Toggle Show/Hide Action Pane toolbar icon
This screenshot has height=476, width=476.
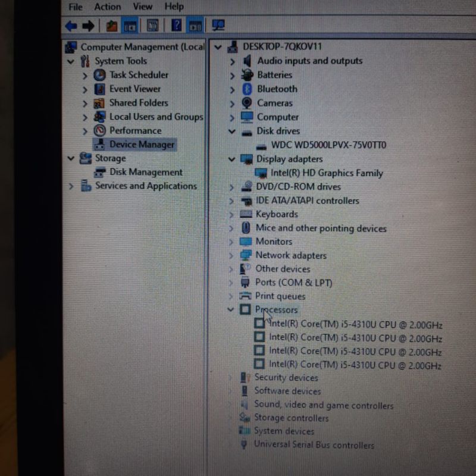click(x=195, y=26)
